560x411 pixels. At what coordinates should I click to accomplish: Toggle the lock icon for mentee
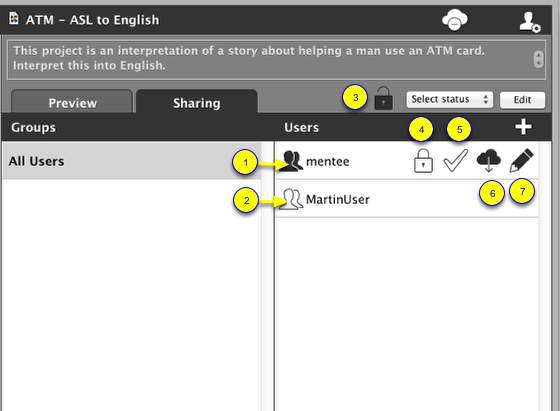click(x=423, y=161)
